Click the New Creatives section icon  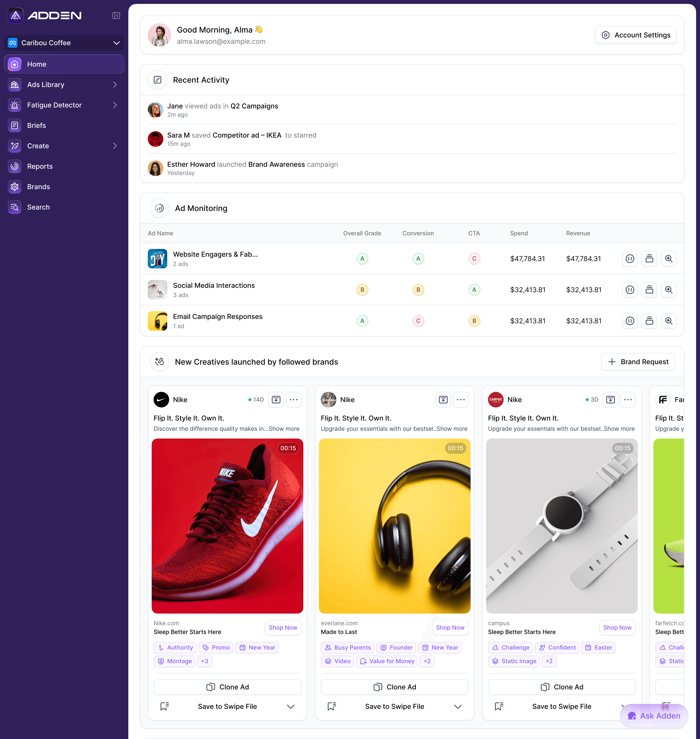coord(159,362)
